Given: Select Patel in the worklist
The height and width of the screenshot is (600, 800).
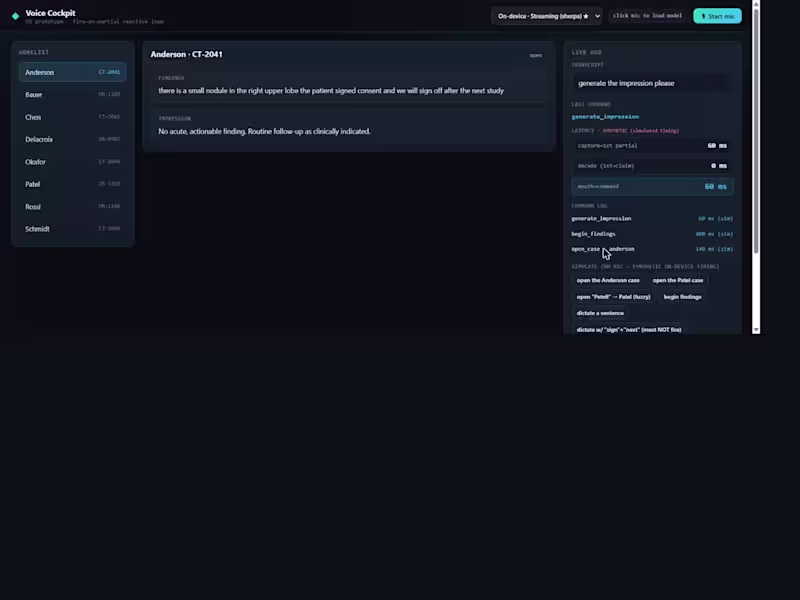Looking at the screenshot, I should click(72, 184).
